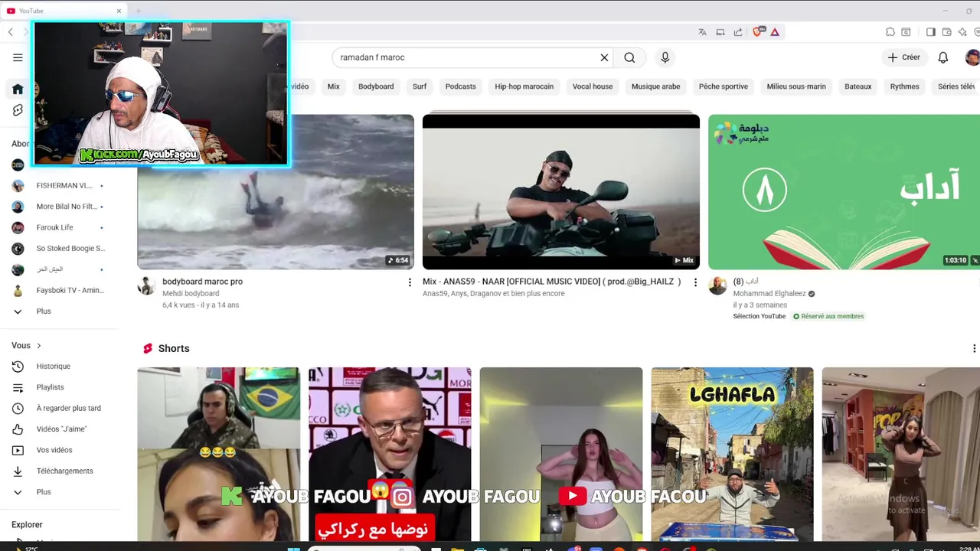Open Mix ANAS59 NAAR video title
The image size is (980, 551).
click(551, 282)
